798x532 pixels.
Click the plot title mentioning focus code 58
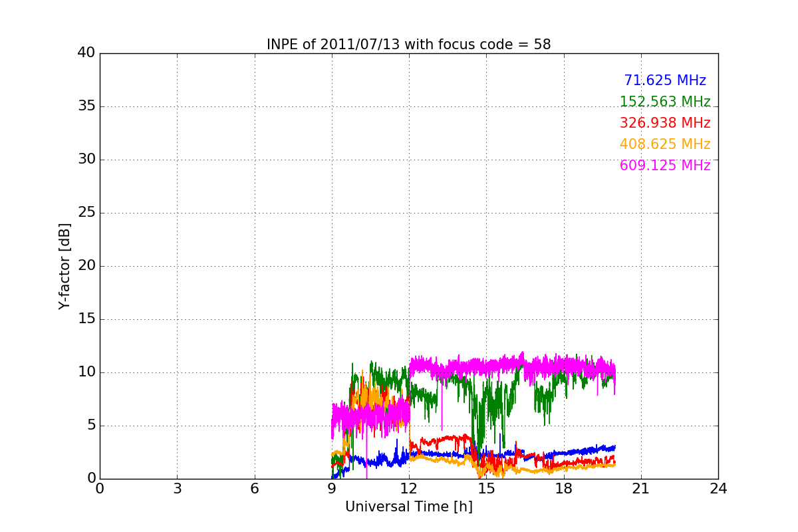408,45
